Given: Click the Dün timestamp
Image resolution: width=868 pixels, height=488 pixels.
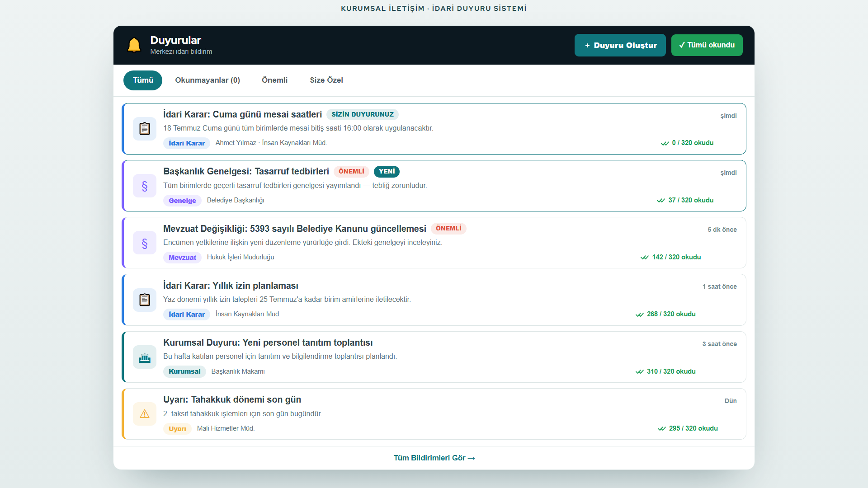Looking at the screenshot, I should click(x=731, y=401).
